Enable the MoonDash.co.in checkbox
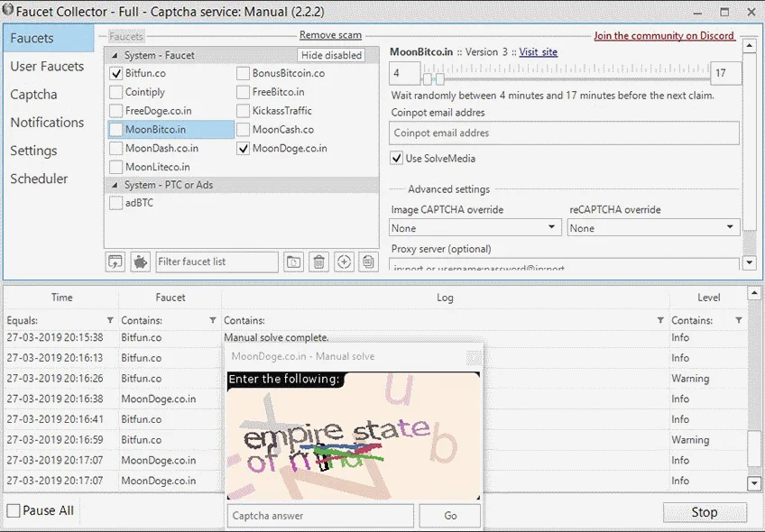This screenshot has height=532, width=765. (116, 148)
